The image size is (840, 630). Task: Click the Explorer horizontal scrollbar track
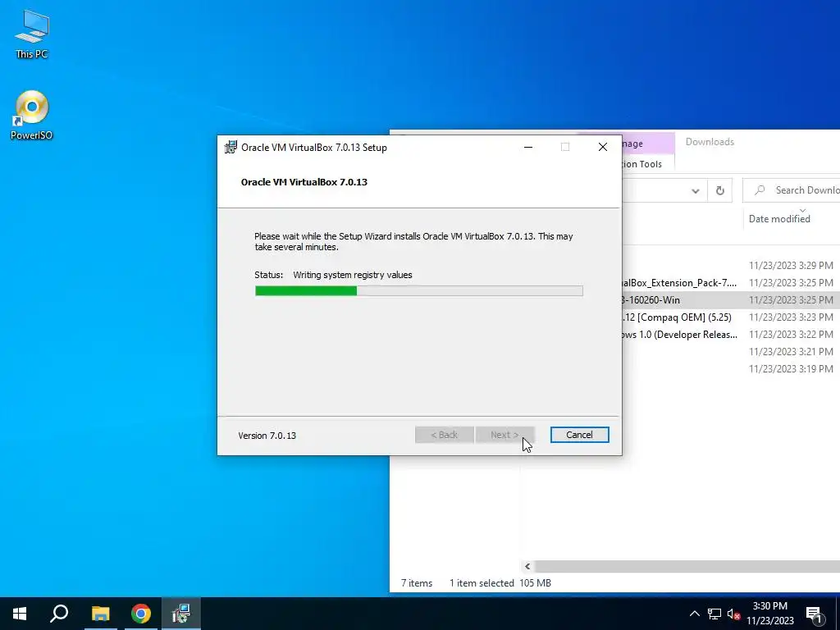pyautogui.click(x=687, y=566)
